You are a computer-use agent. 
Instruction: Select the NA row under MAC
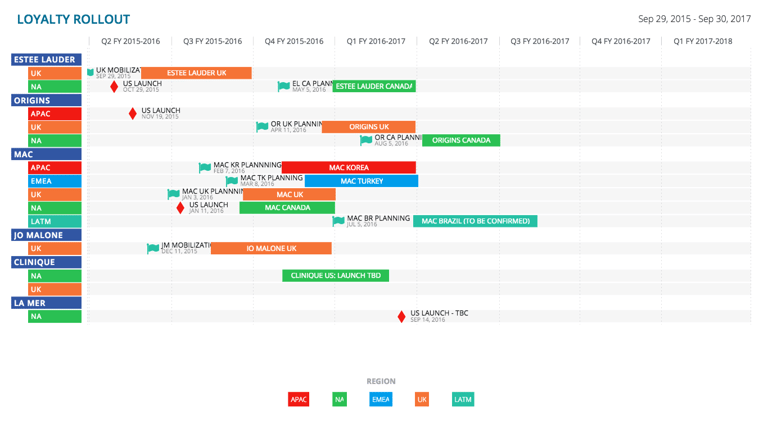55,208
